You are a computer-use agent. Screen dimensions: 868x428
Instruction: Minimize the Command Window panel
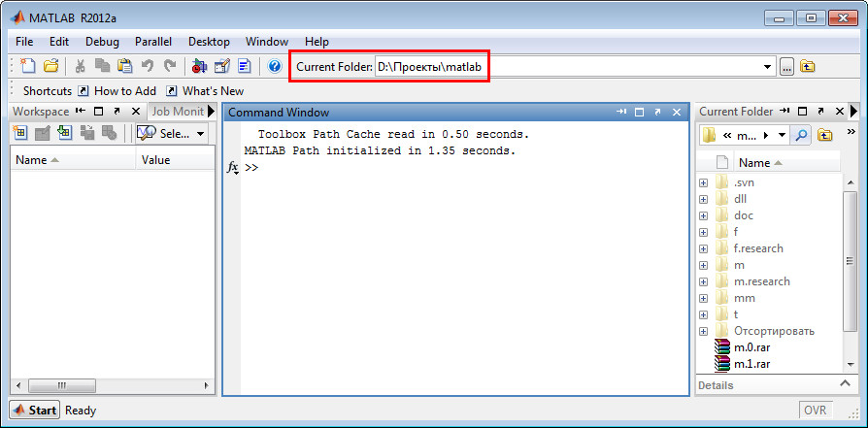pos(621,113)
